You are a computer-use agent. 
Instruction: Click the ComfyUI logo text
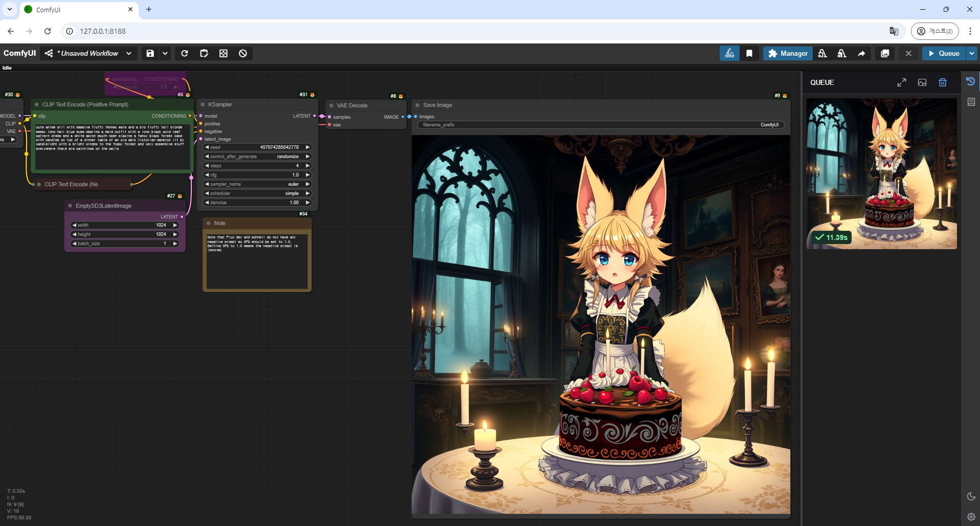19,53
